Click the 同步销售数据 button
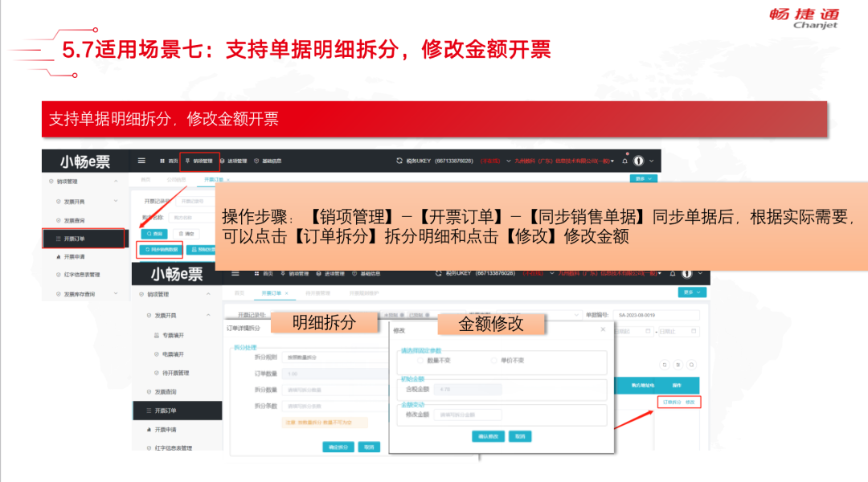Viewport: 868px width, 482px height. tap(161, 250)
